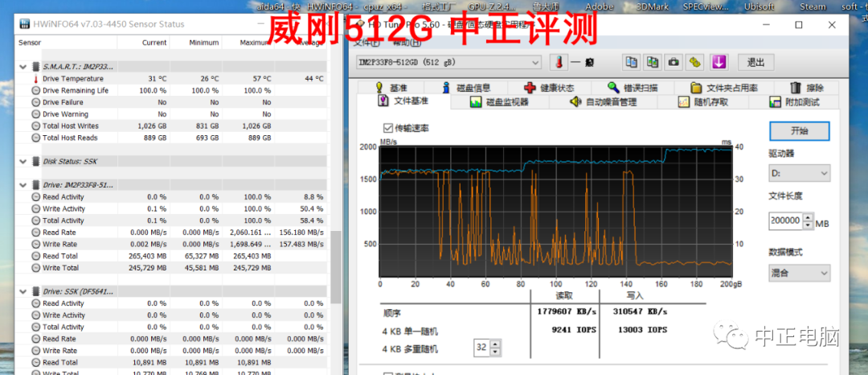Click the 退出 exit button
The image size is (868, 375).
coord(755,62)
